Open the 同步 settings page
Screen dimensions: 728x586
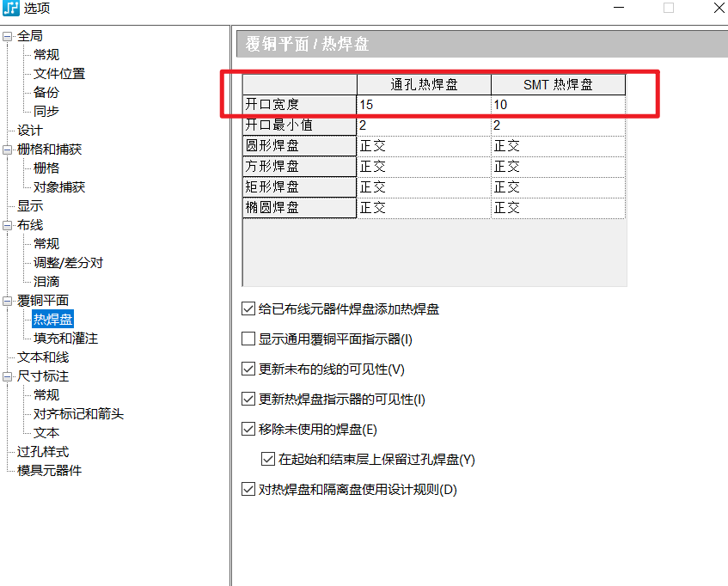click(46, 112)
